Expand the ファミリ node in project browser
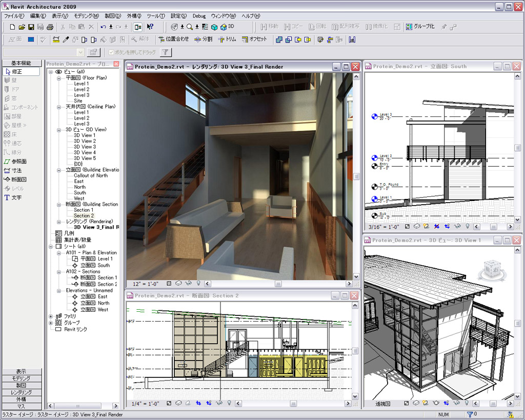 [x=51, y=316]
